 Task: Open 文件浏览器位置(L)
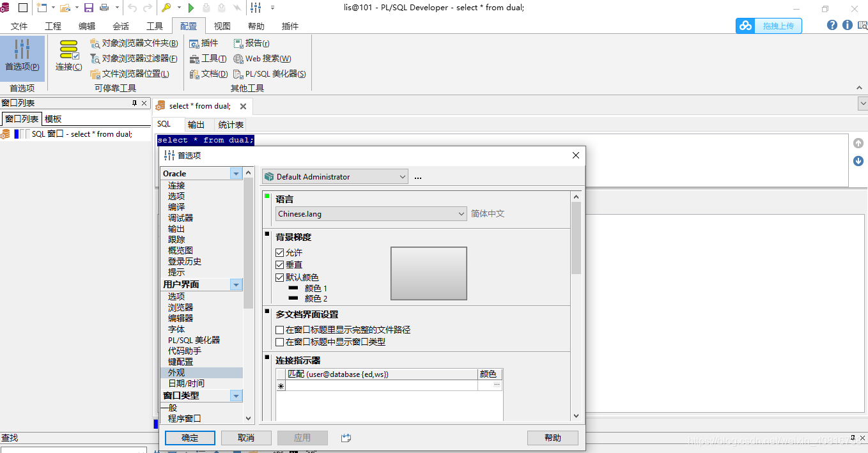pos(130,73)
